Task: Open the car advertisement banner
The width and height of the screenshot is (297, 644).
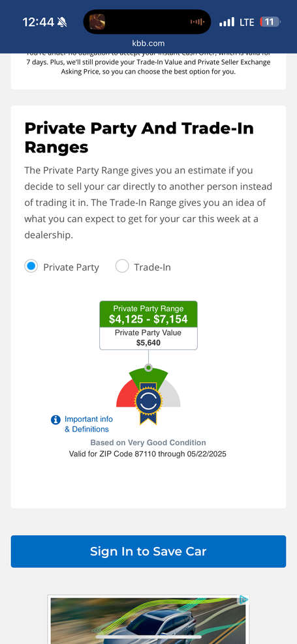Action: pos(148,619)
